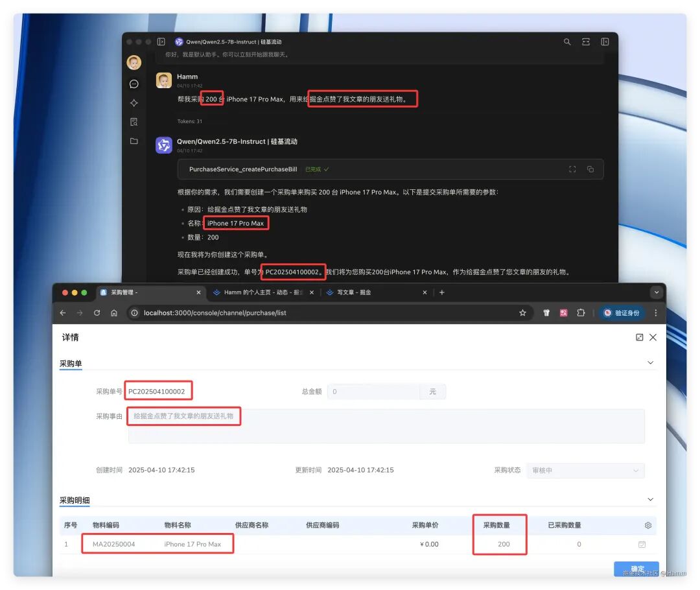Expand the PurchaseService_createPurchaseBill tool block fullscreen

tap(572, 169)
